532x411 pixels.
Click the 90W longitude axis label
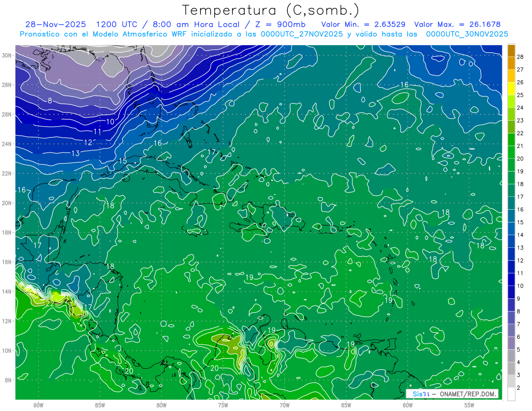pyautogui.click(x=39, y=405)
